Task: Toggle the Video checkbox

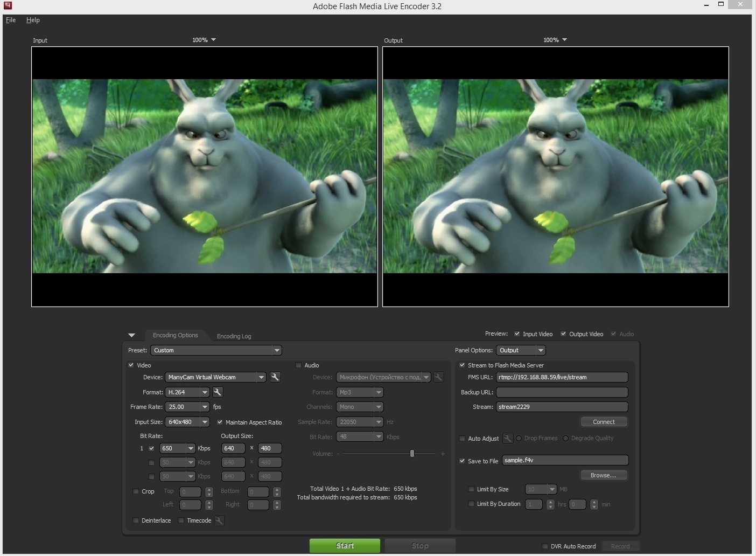Action: [131, 365]
